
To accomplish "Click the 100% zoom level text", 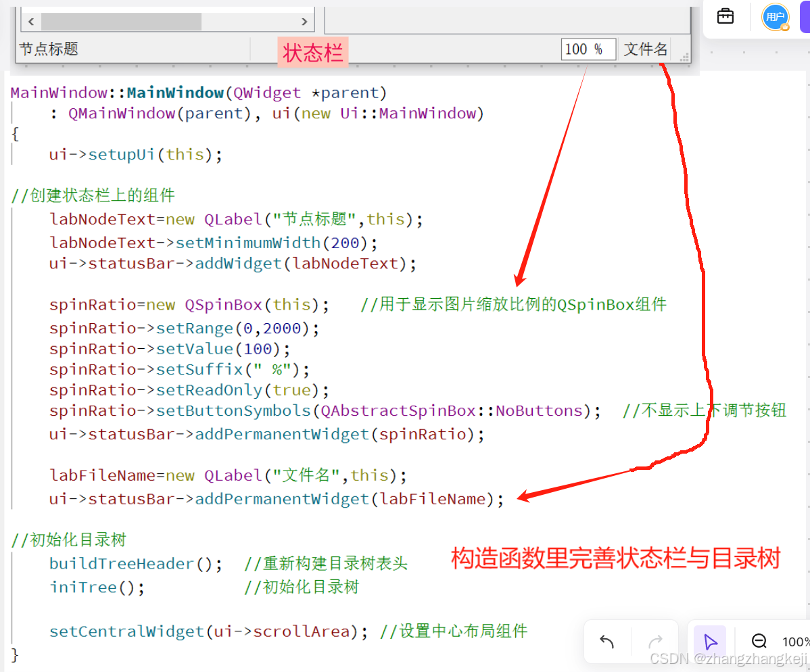I will 796,642.
